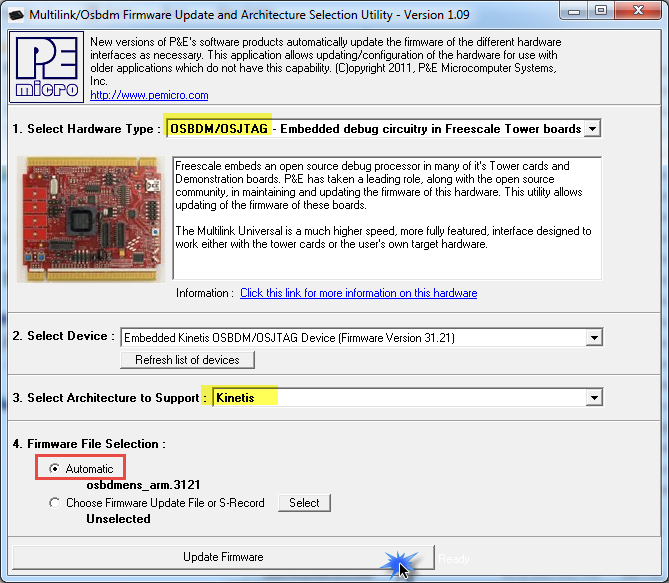Click the Update Firmware button
Image resolution: width=669 pixels, height=583 pixels.
pos(223,557)
